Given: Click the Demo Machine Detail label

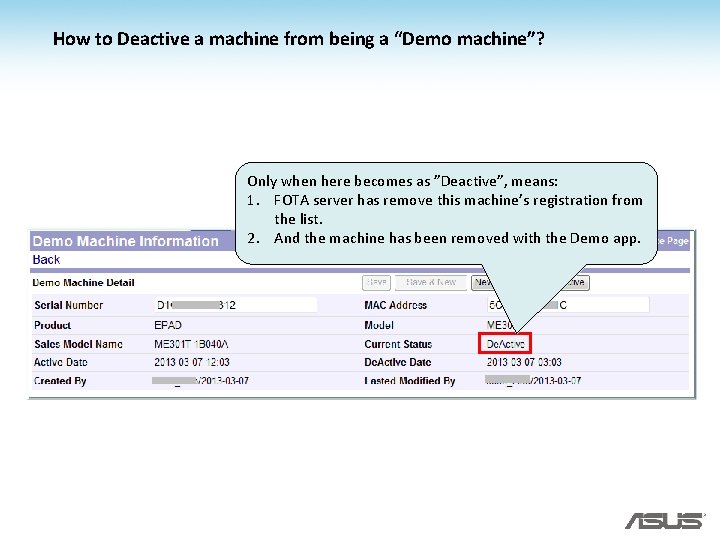Looking at the screenshot, I should coord(83,282).
